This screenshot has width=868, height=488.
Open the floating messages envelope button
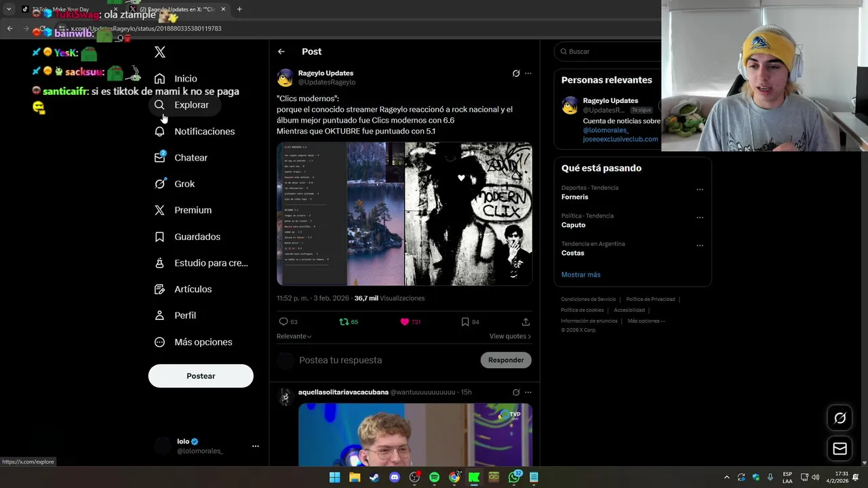(x=840, y=449)
